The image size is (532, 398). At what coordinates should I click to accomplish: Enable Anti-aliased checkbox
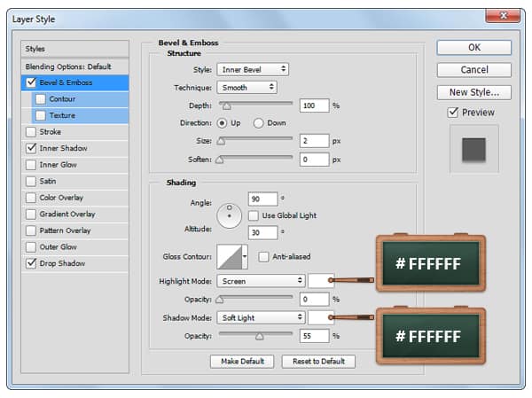click(x=263, y=257)
